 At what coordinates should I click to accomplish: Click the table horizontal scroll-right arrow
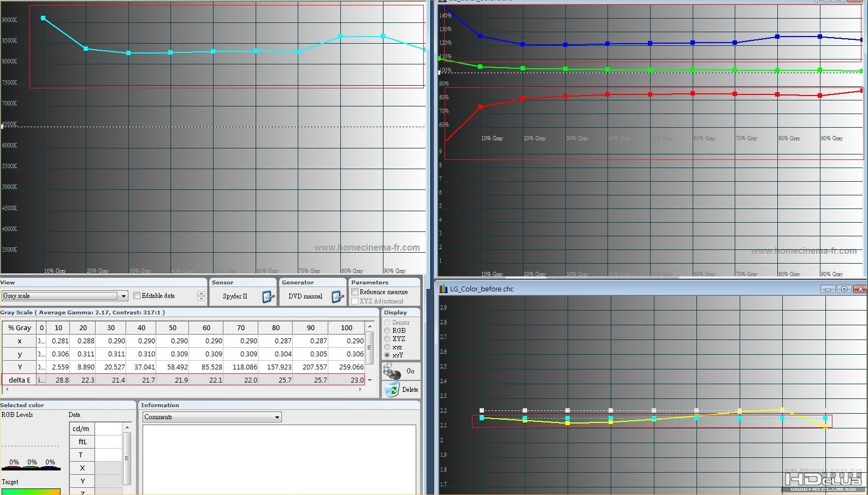361,390
